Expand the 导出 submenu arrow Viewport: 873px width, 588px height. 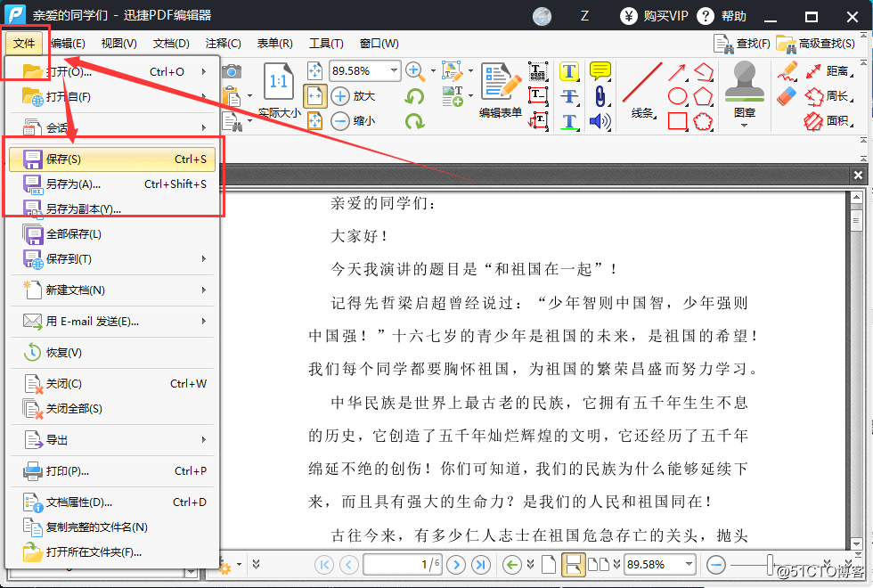204,440
